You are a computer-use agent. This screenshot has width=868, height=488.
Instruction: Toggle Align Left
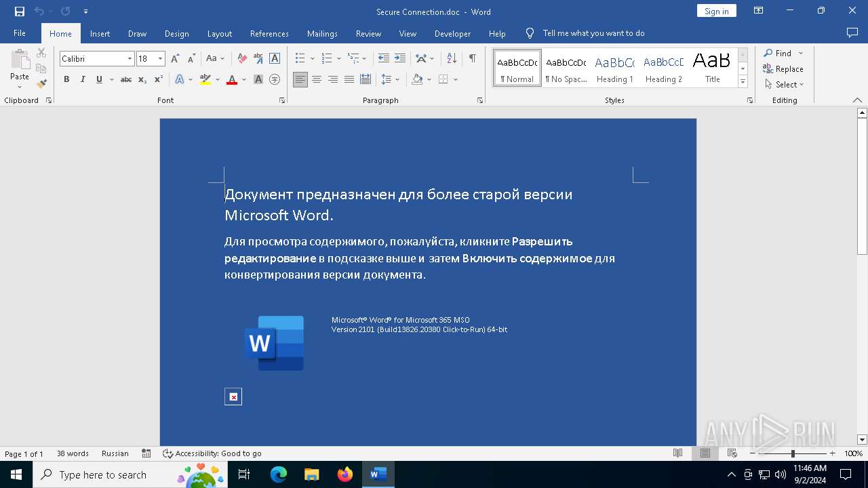click(x=300, y=79)
